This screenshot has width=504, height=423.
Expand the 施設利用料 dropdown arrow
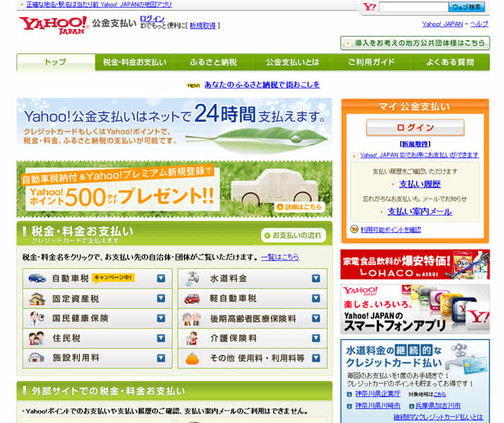pos(161,358)
